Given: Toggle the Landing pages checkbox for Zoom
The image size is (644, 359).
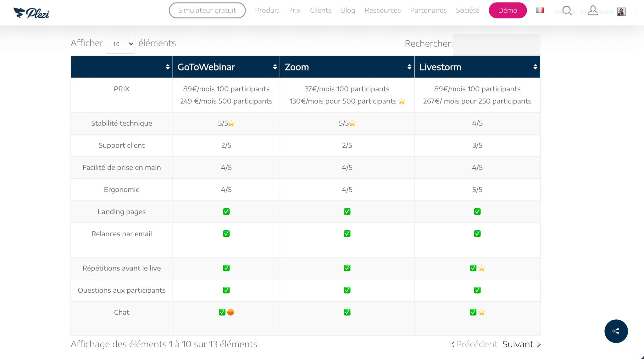Looking at the screenshot, I should (347, 212).
